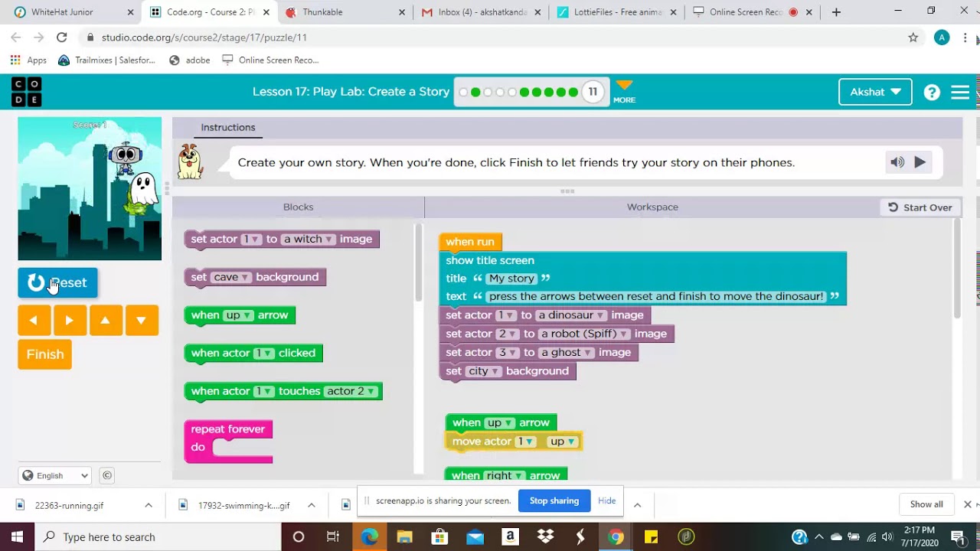Image resolution: width=980 pixels, height=551 pixels.
Task: Open the English language dropdown
Action: pos(55,475)
